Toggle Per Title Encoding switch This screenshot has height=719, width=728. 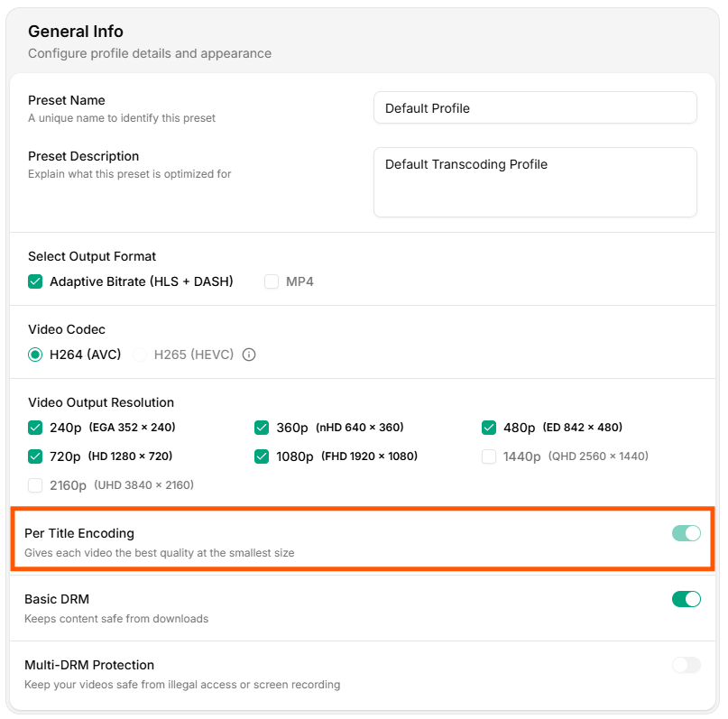coord(686,533)
